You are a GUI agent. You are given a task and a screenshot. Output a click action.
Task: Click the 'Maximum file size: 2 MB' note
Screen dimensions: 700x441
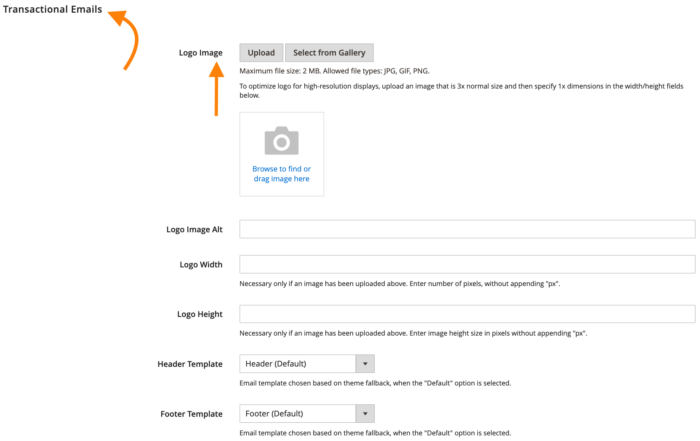click(334, 71)
